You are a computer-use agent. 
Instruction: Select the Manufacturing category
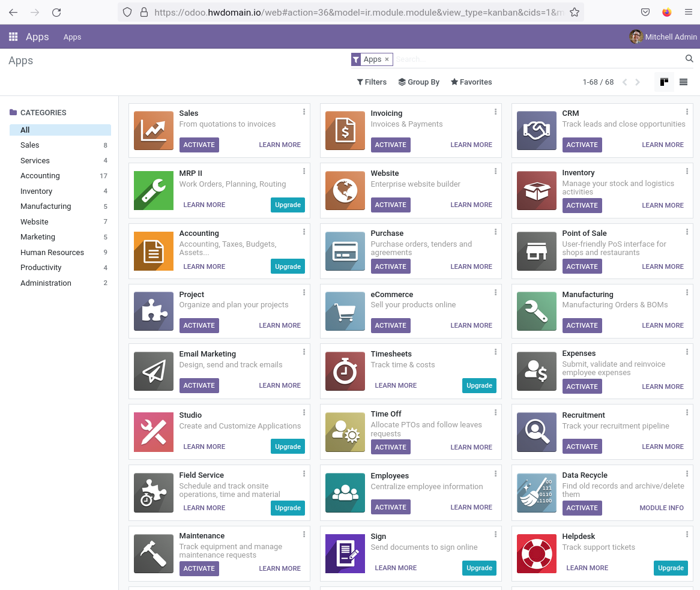point(60,206)
